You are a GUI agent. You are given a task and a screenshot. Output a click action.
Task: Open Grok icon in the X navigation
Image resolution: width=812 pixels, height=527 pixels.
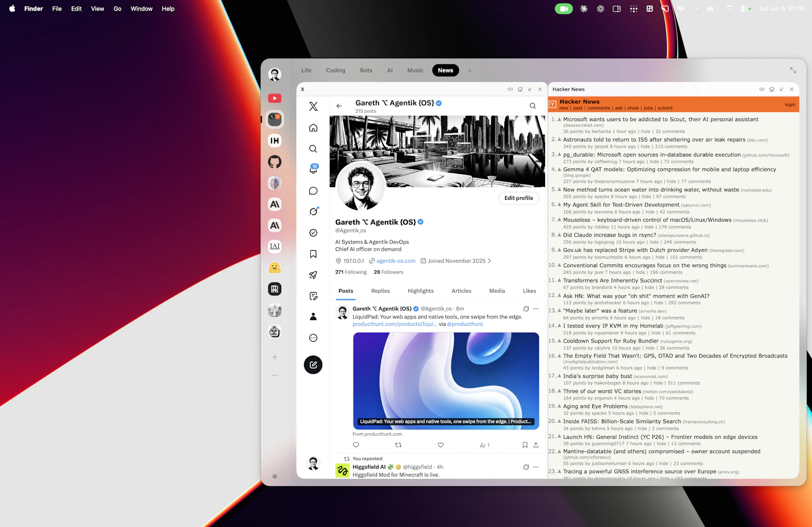313,212
